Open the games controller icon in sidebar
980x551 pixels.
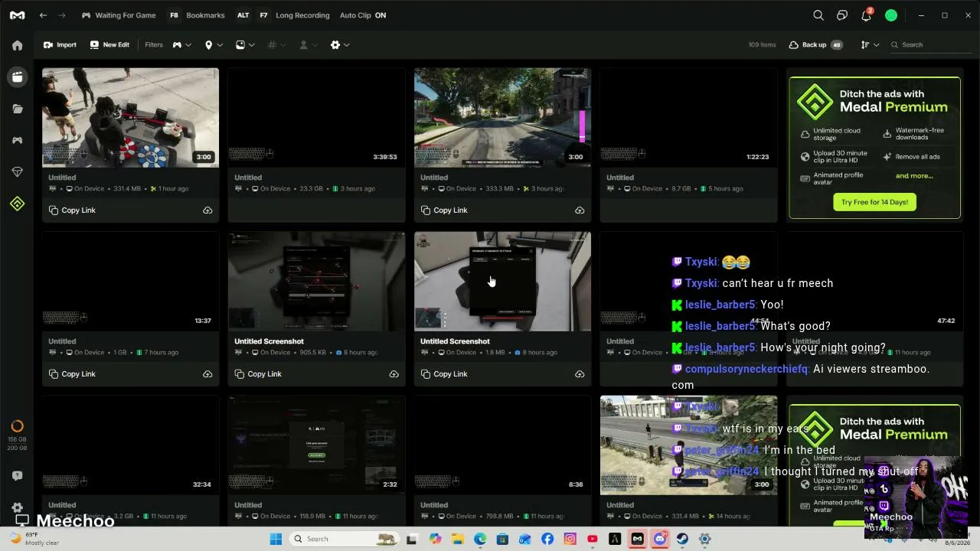pyautogui.click(x=17, y=140)
